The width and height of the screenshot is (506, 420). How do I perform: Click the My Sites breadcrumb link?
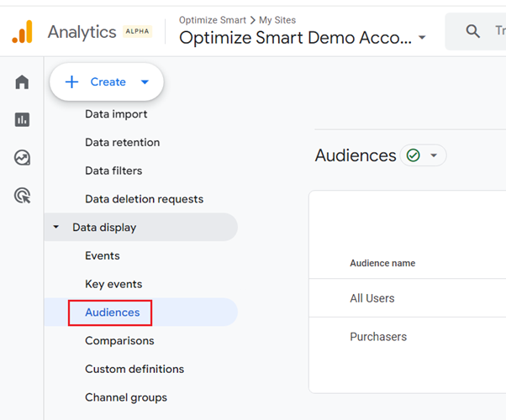click(x=277, y=20)
